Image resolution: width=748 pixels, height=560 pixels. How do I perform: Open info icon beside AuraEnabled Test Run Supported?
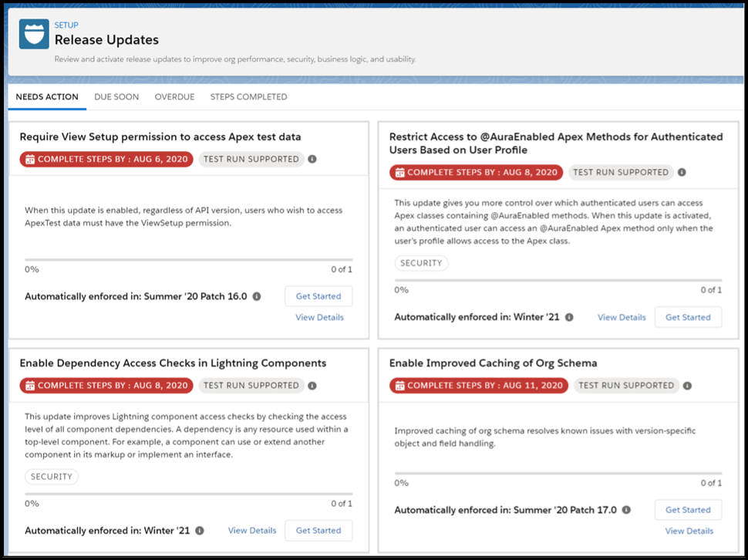pos(682,172)
